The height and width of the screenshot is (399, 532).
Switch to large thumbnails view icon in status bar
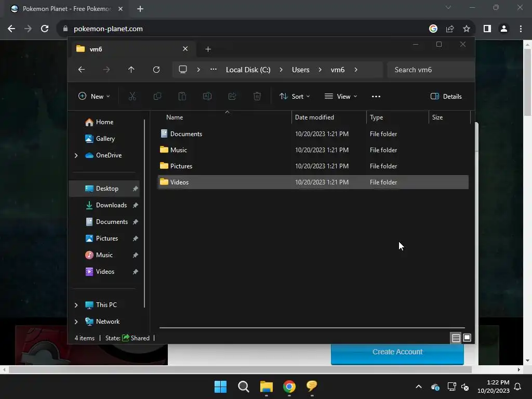click(467, 338)
